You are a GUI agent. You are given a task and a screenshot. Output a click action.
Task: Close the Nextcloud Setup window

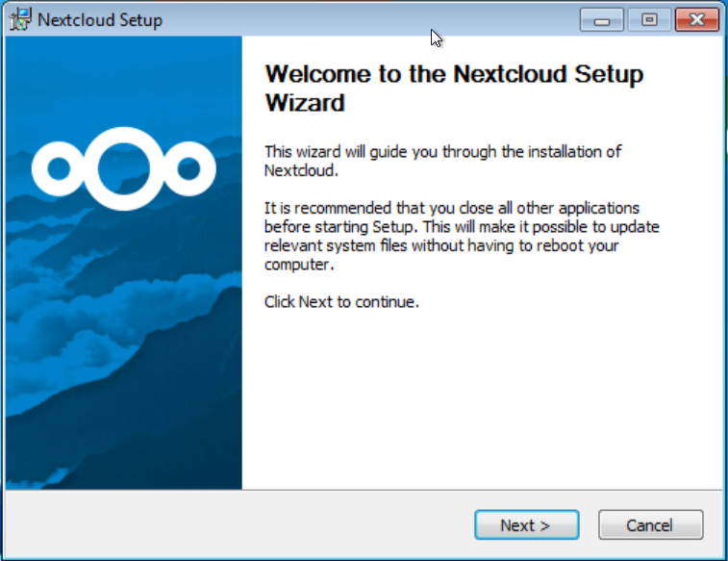point(698,19)
